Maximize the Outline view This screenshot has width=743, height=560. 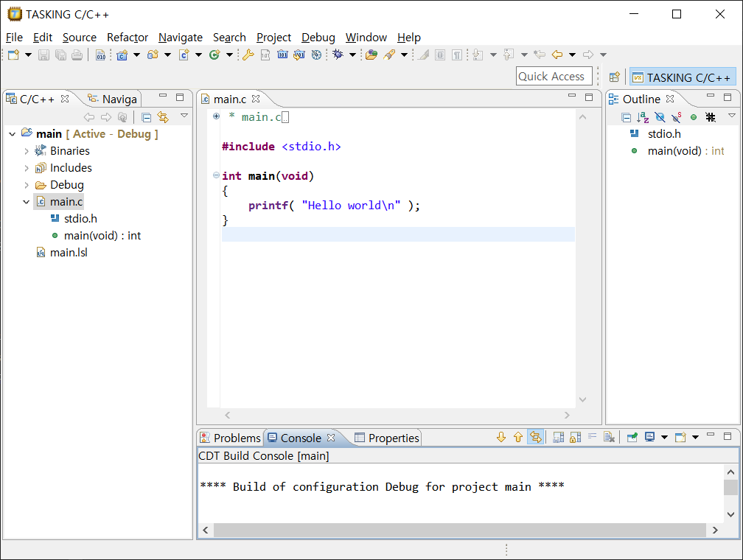[x=728, y=97]
